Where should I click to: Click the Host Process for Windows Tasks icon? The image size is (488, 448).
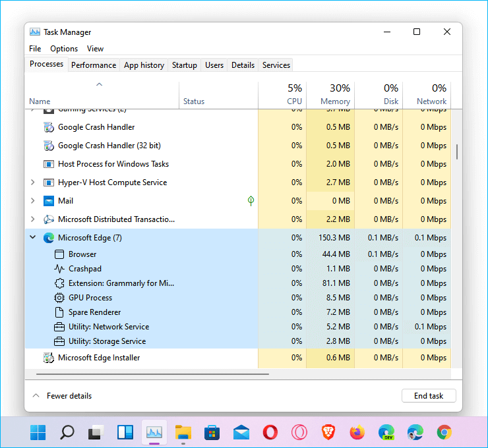(x=49, y=164)
